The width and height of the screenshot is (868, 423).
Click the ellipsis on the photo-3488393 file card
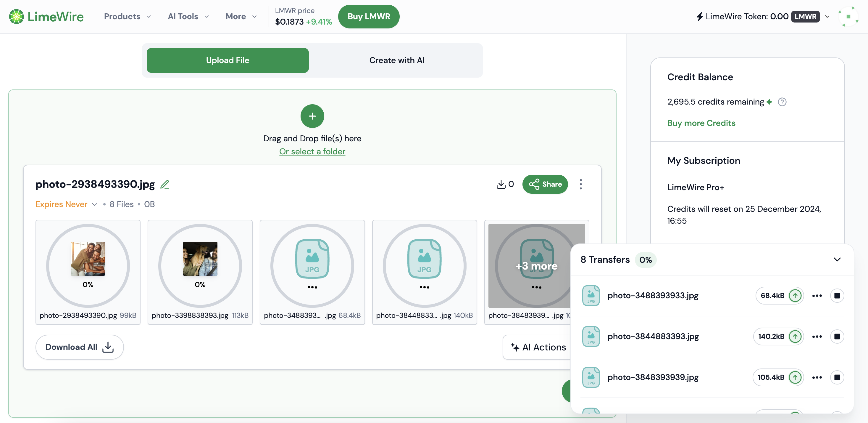(312, 287)
